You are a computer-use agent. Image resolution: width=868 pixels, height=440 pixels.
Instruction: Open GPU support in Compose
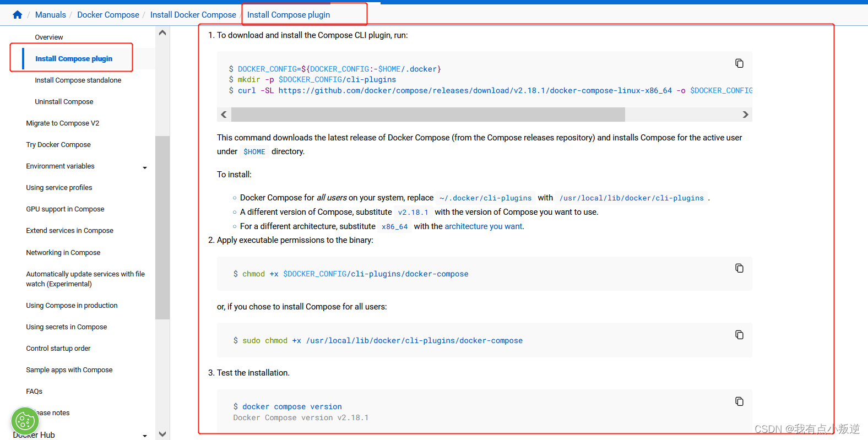click(65, 209)
